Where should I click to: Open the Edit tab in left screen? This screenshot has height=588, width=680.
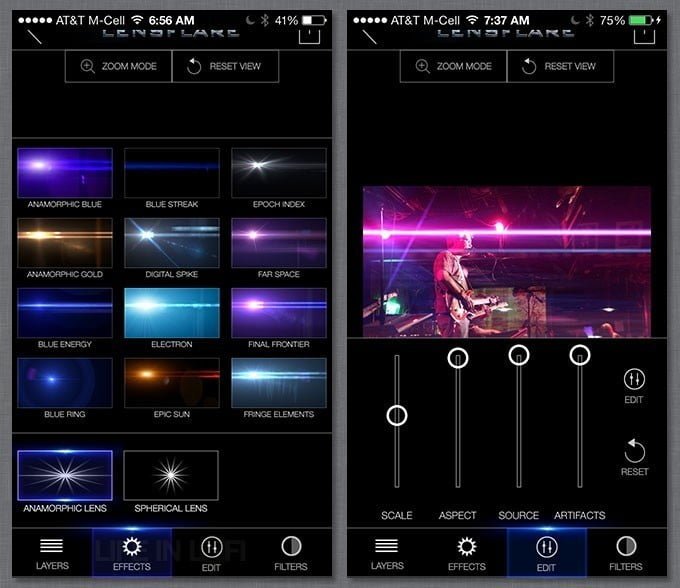click(x=211, y=553)
